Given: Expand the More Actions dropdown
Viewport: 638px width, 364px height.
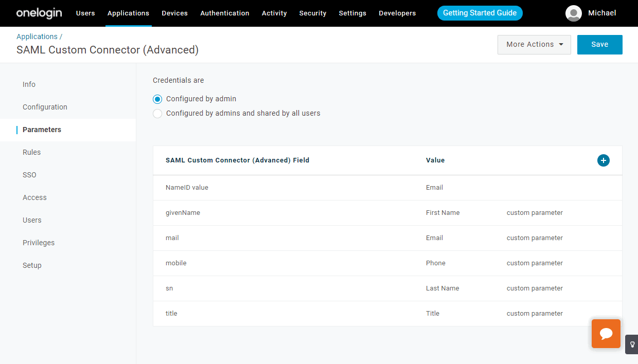Looking at the screenshot, I should pos(534,44).
